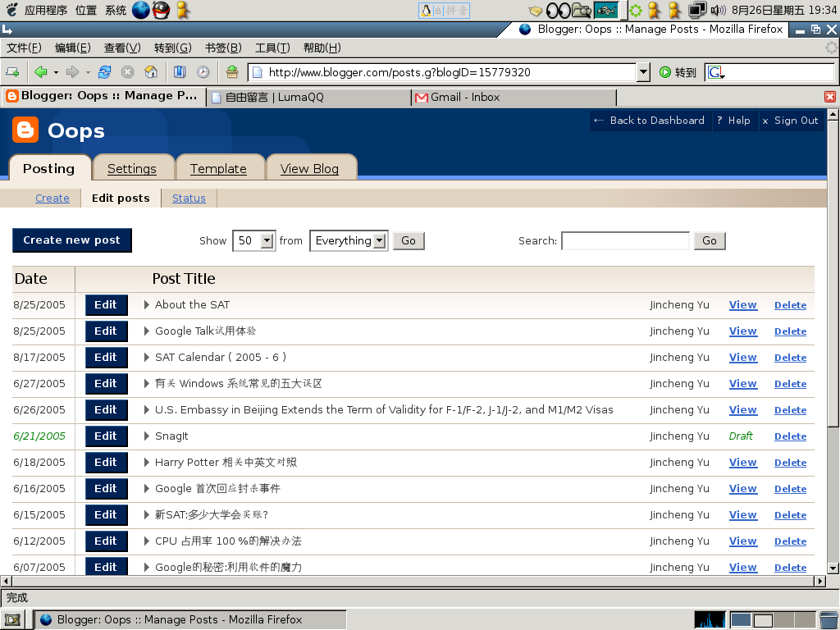
Task: Click the Blogger logo next to Oops
Action: coord(25,130)
